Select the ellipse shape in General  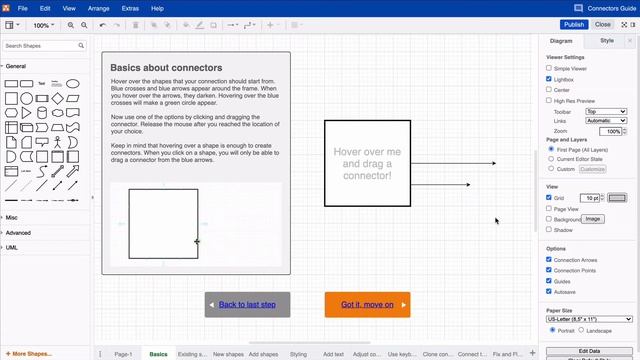[73, 84]
